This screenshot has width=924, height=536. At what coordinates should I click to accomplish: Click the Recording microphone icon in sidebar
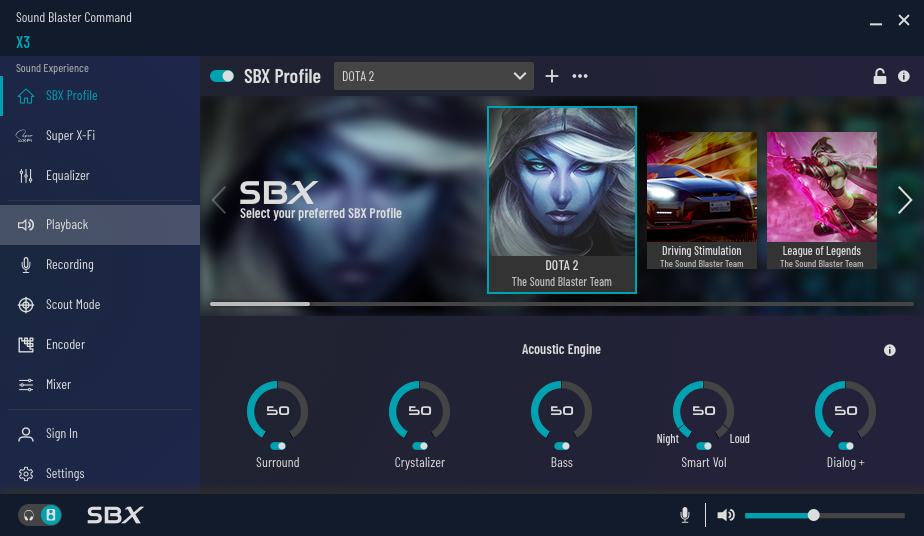(x=26, y=265)
